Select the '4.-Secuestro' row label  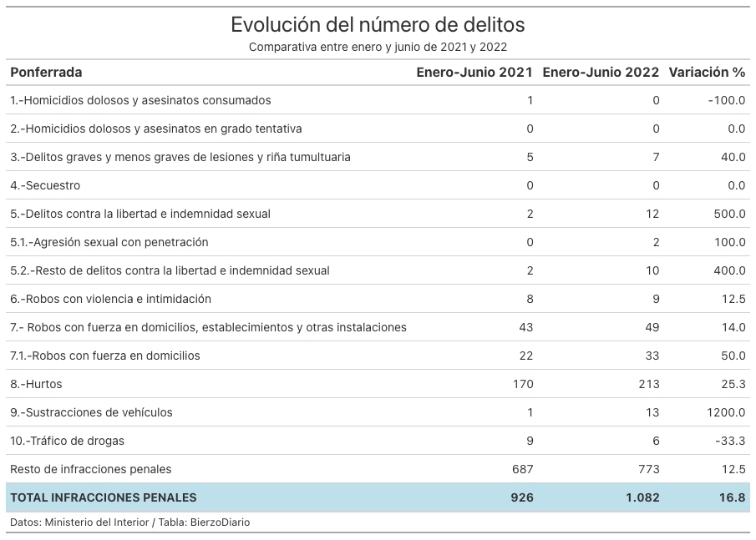point(45,185)
